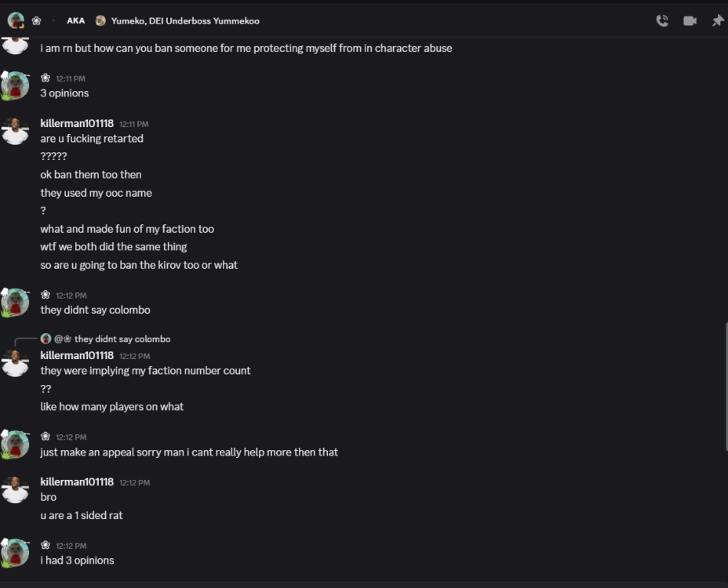Click killerman101118 username above "bro" message
Image resolution: width=728 pixels, height=588 pixels.
[77, 481]
